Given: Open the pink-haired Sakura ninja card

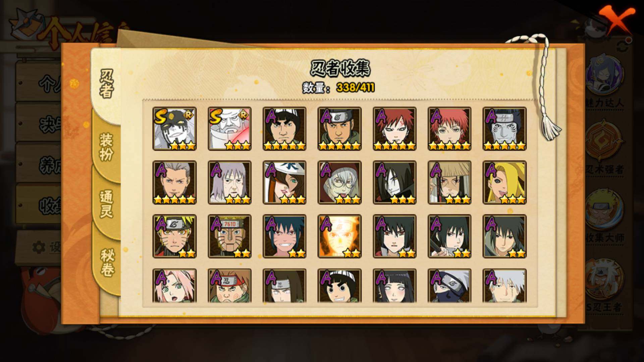Looking at the screenshot, I should (174, 286).
